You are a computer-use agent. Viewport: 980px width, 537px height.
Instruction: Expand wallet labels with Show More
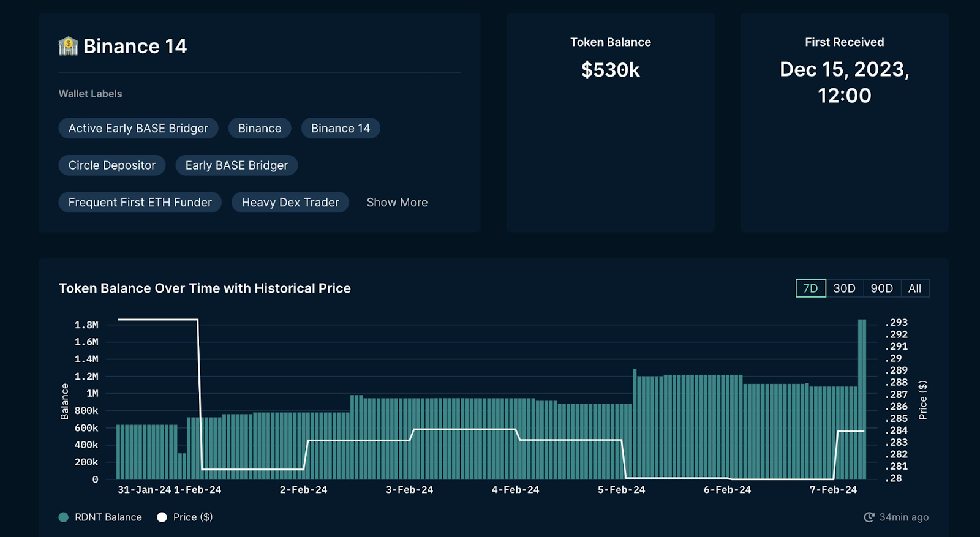click(397, 202)
